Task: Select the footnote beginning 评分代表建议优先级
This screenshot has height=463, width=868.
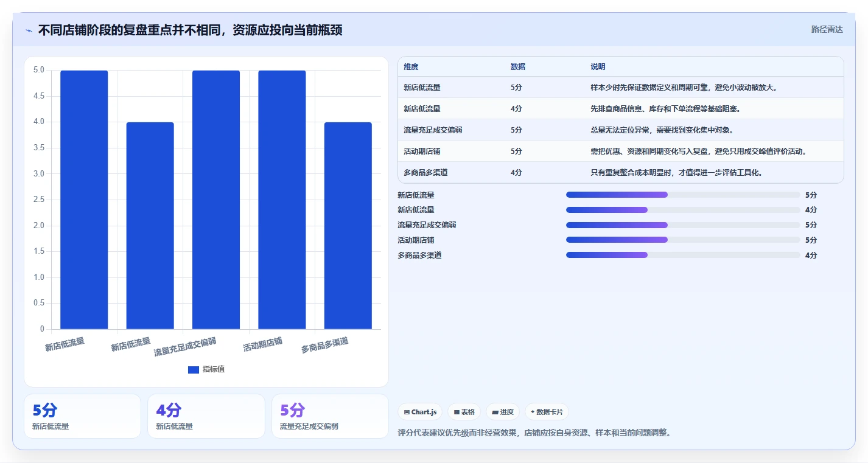Action: [534, 433]
